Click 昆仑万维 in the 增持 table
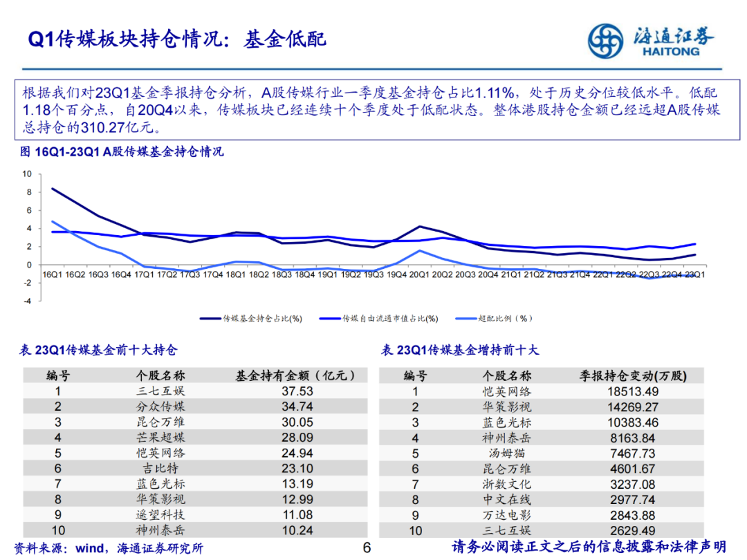The height and width of the screenshot is (560, 747). coord(507,469)
